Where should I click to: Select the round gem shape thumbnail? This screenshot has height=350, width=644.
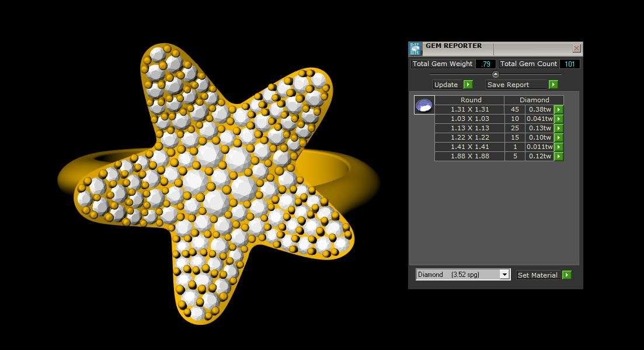click(x=424, y=105)
